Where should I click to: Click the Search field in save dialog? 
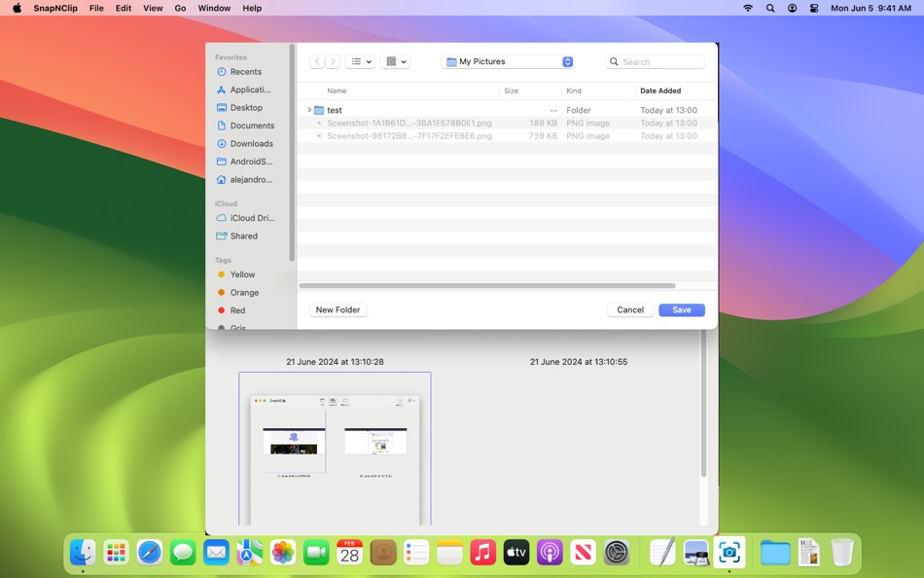(x=655, y=62)
